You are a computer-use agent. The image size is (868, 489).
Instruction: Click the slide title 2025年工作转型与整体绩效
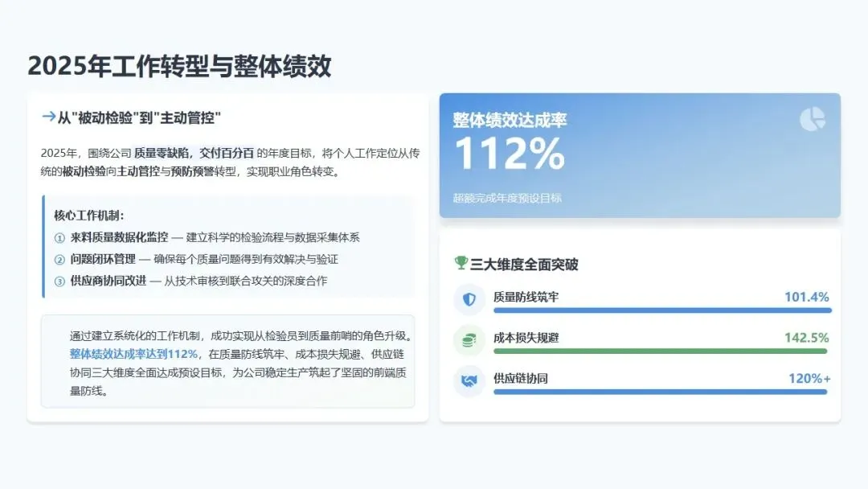coord(179,67)
